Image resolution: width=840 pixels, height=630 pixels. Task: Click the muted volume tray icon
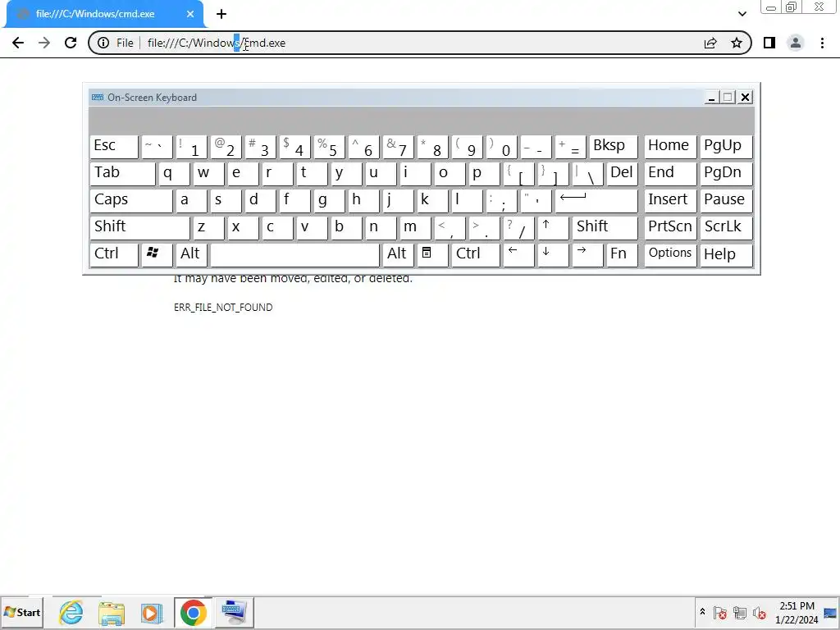coord(759,613)
